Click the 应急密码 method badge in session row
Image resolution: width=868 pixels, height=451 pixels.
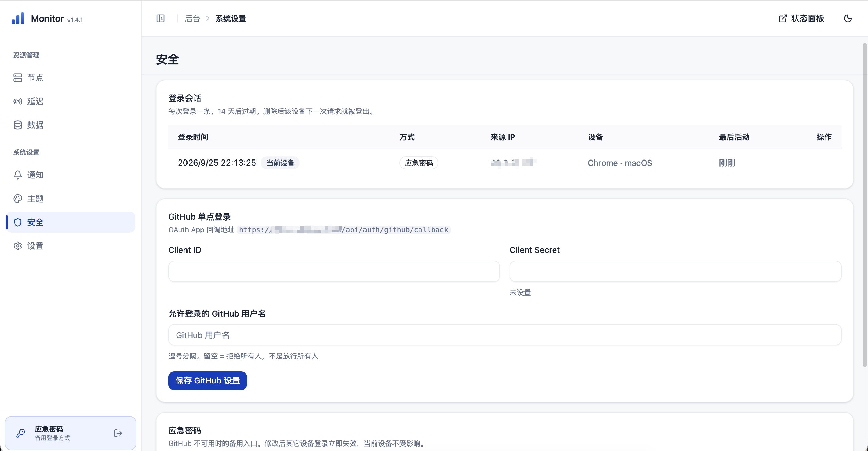[419, 163]
